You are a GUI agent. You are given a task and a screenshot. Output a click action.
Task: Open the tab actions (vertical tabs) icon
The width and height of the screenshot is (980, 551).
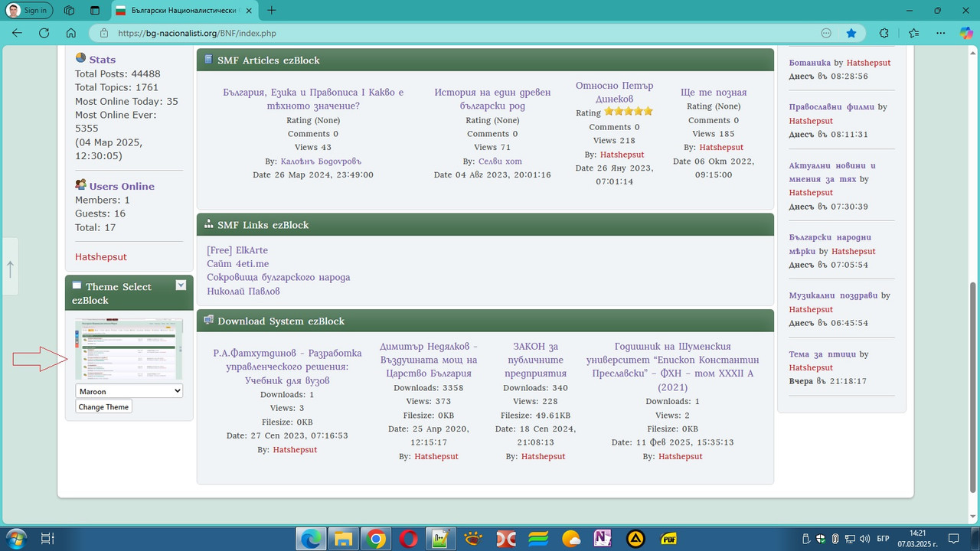click(95, 11)
